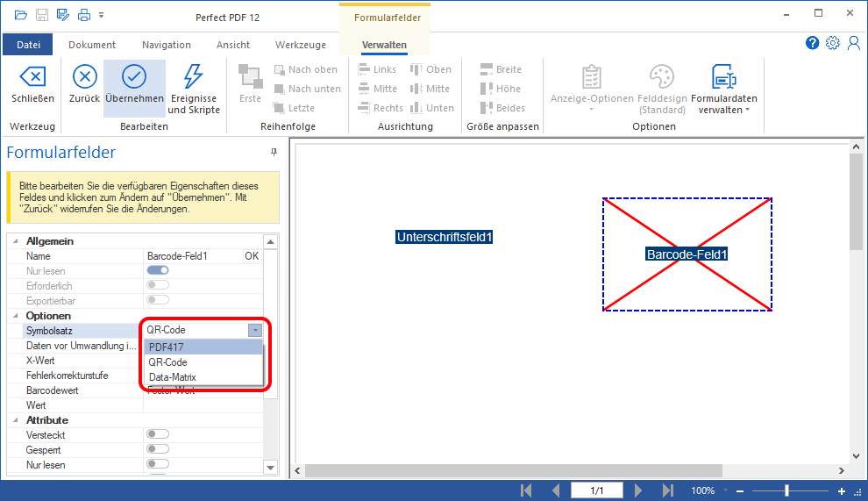Image resolution: width=868 pixels, height=501 pixels.
Task: Pin the Formularfelder panel
Action: (274, 153)
